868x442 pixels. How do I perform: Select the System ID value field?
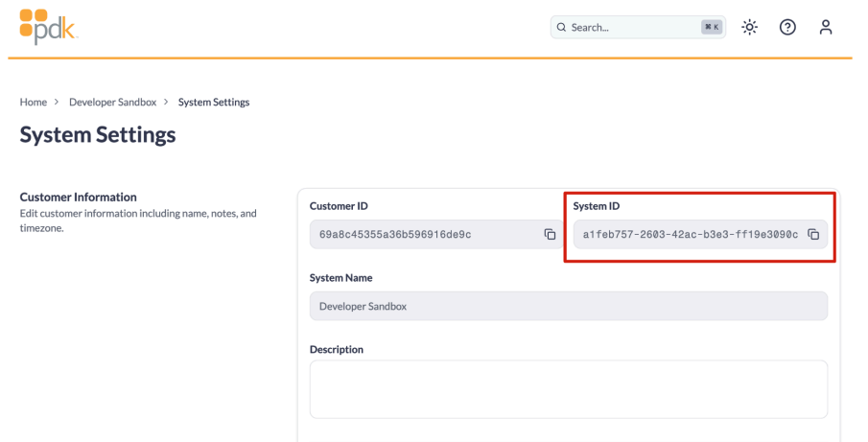coord(700,235)
